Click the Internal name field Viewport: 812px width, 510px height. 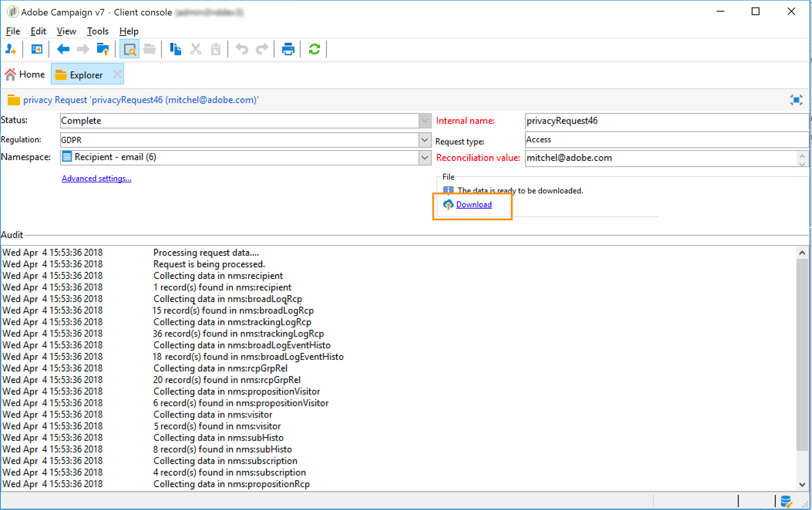tap(667, 121)
